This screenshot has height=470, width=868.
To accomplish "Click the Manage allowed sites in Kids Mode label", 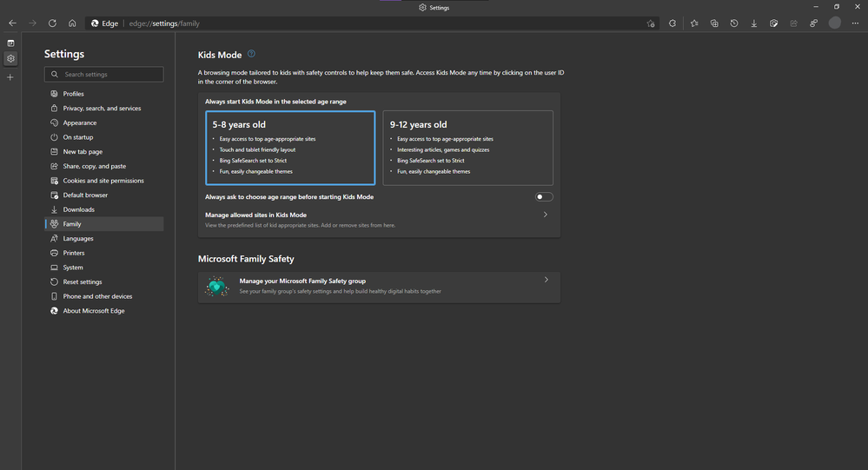I will click(255, 215).
